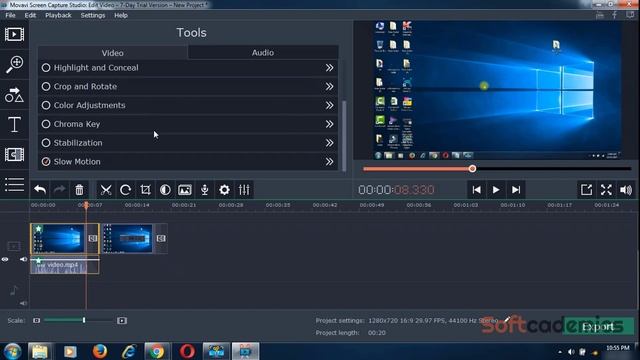Delete the selected clip with trash icon
This screenshot has width=640, height=360.
[79, 189]
